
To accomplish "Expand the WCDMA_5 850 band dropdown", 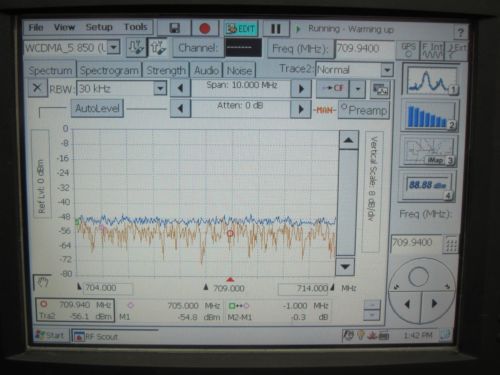I will pos(114,47).
